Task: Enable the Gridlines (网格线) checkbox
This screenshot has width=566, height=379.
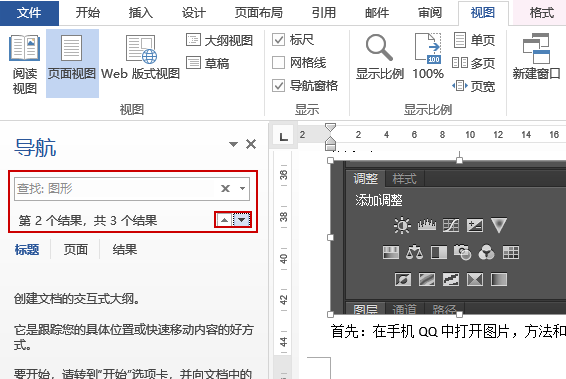Action: click(x=278, y=63)
